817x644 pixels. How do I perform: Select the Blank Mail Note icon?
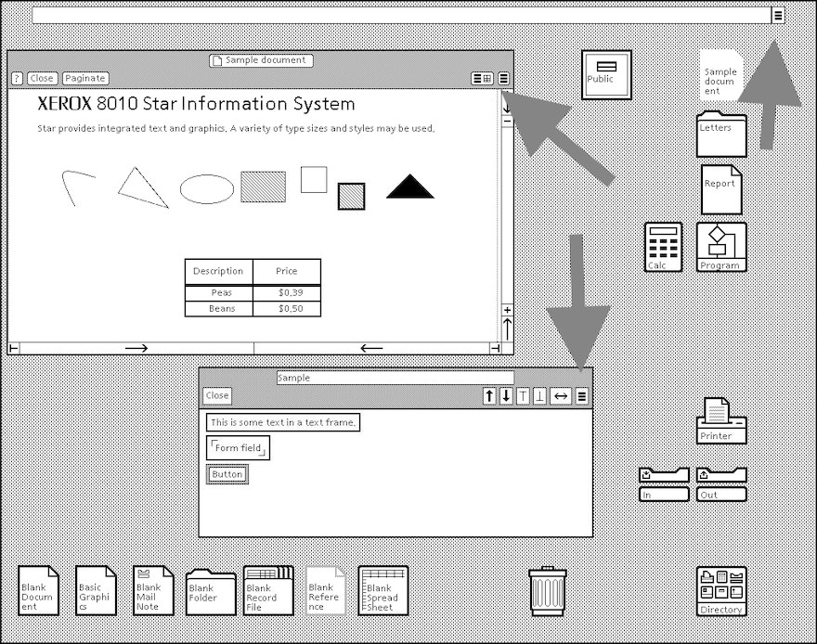pos(153,591)
